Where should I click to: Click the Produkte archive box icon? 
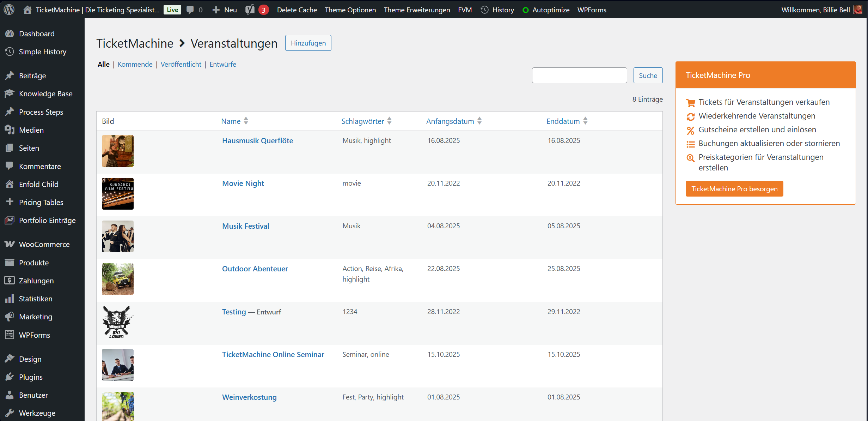pyautogui.click(x=10, y=263)
